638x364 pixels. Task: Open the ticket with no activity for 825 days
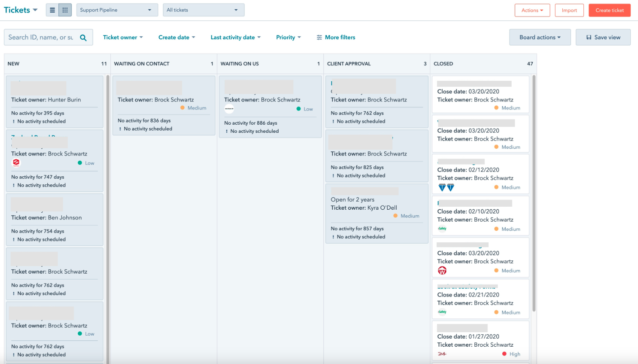click(x=377, y=156)
